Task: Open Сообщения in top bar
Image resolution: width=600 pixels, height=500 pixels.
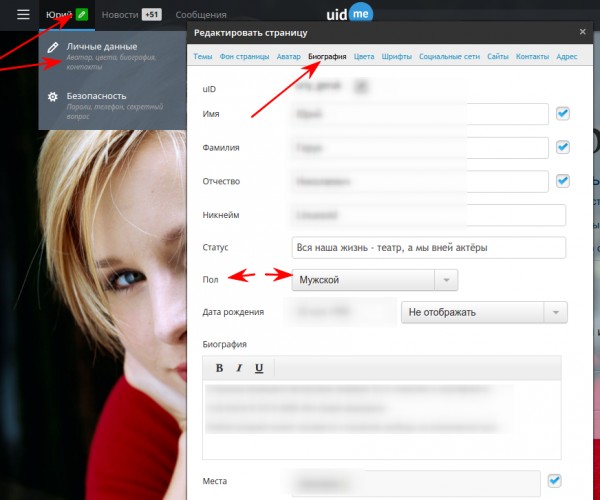Action: [201, 15]
